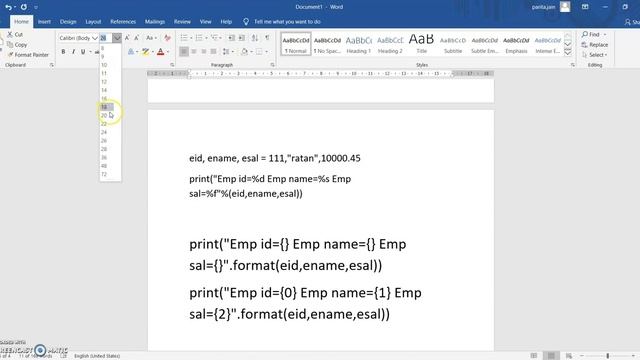Apply the Heading 2 style

(390, 44)
